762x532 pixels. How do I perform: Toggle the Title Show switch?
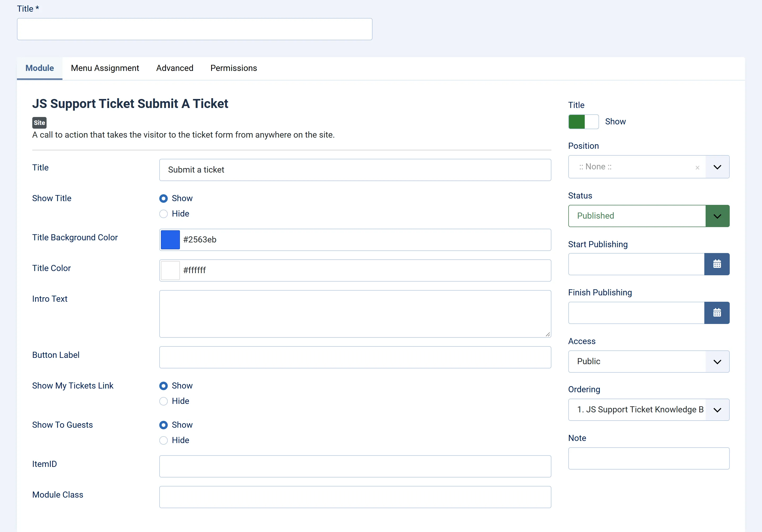pos(583,121)
